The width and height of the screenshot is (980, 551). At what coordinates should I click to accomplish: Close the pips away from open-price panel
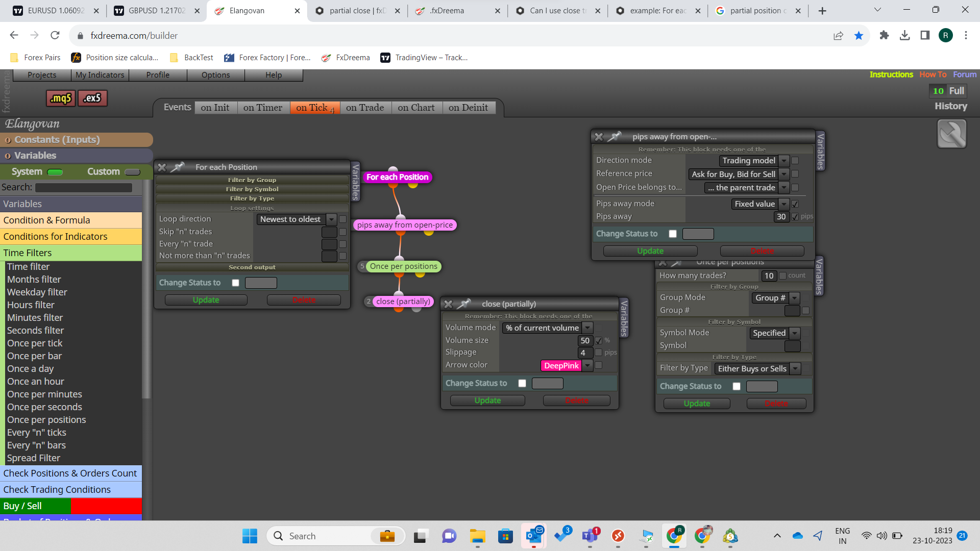click(599, 137)
